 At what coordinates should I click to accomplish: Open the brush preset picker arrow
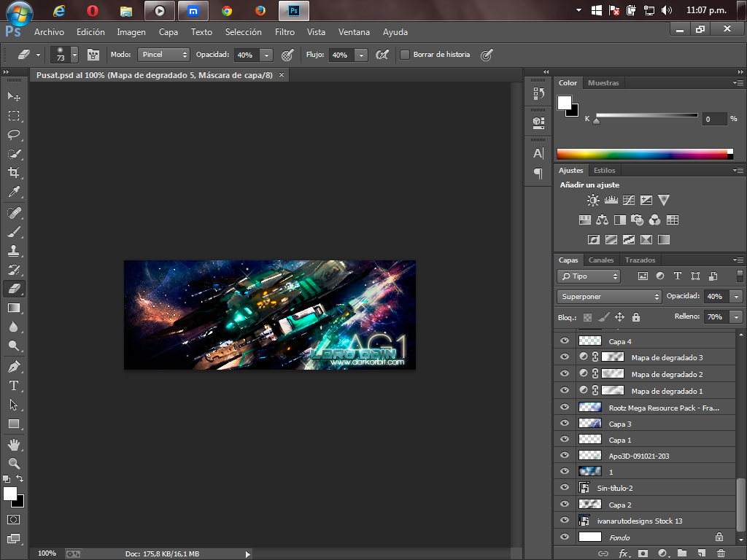[x=74, y=55]
